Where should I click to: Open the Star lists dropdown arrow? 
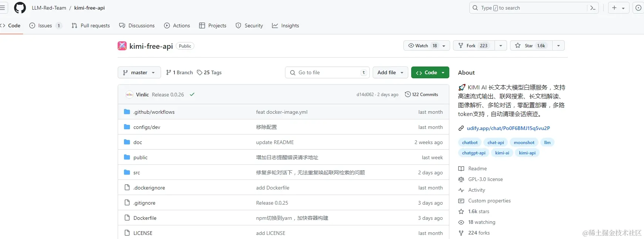click(559, 45)
